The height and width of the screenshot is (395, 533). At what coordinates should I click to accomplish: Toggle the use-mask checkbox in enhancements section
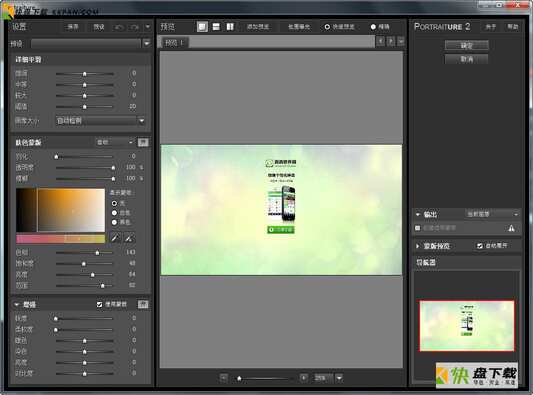99,305
